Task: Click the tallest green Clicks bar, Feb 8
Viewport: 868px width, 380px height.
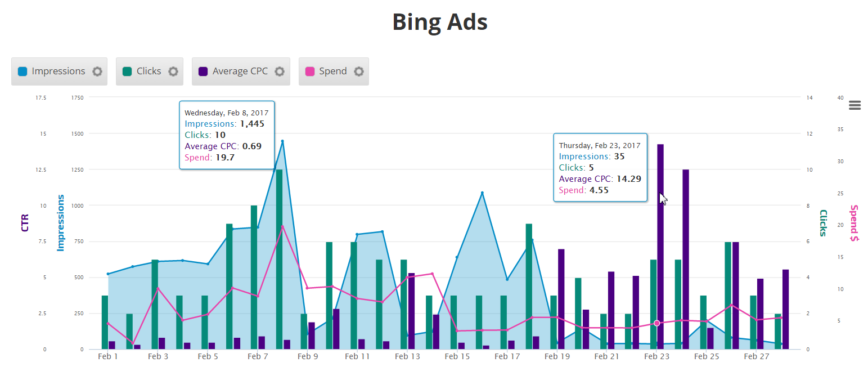Action: pyautogui.click(x=279, y=259)
